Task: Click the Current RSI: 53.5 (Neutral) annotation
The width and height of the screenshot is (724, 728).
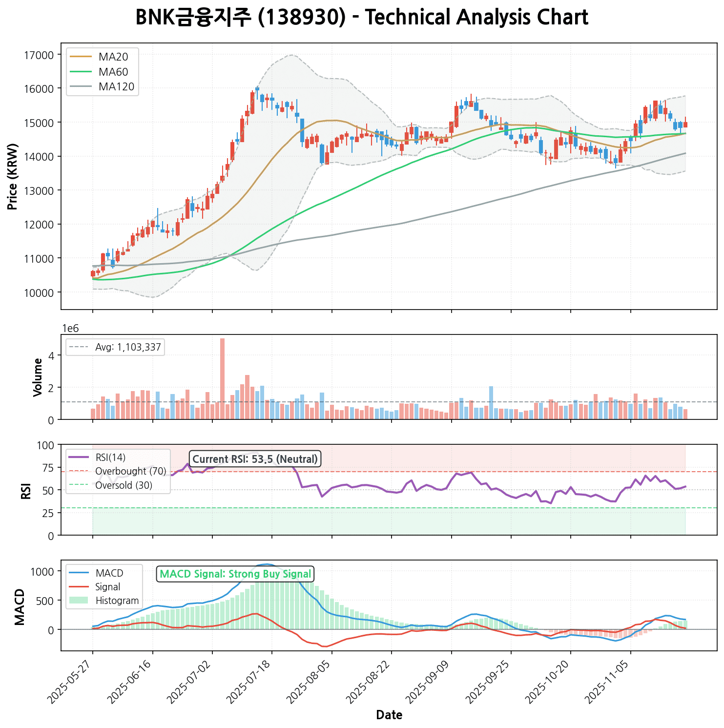Action: tap(255, 459)
